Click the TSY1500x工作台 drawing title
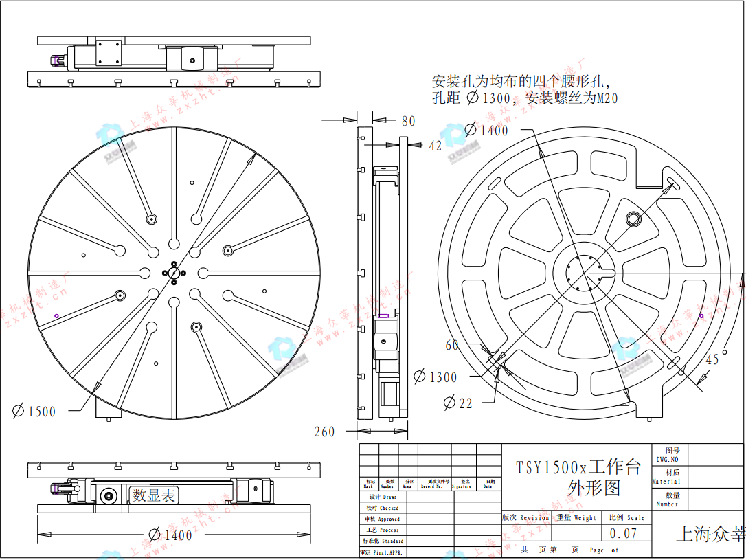Screen dimensions: 746x560 tap(578, 468)
